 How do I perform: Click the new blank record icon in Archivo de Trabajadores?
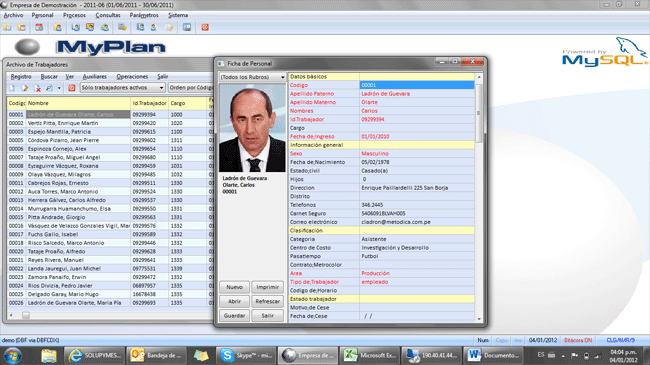tap(12, 88)
